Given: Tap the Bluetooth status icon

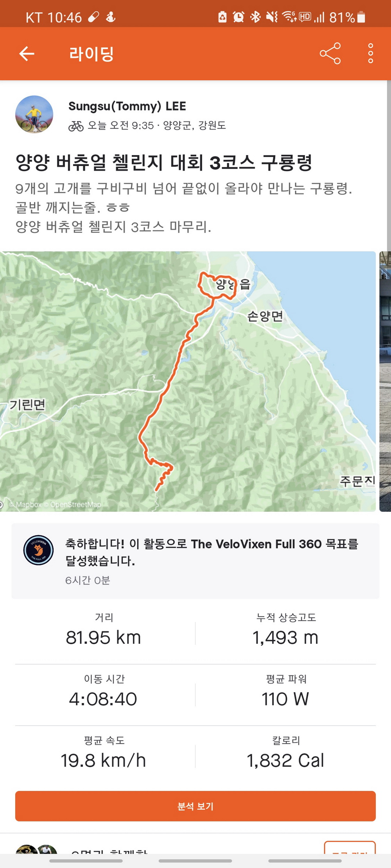Looking at the screenshot, I should 255,17.
